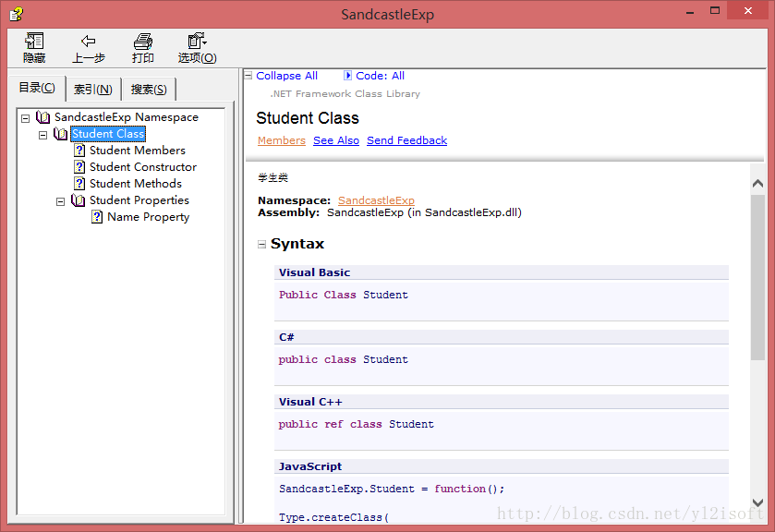
Task: Click the Back (上一步) arrow icon
Action: tap(89, 41)
